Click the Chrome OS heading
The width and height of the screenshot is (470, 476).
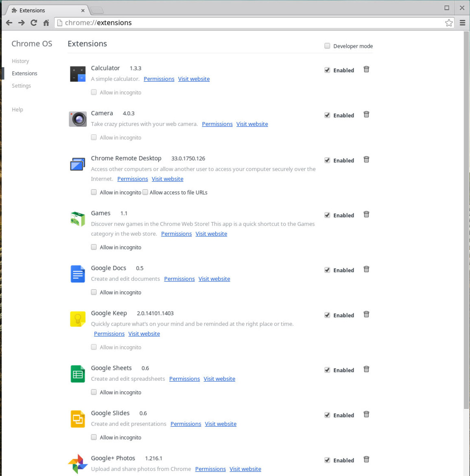(x=32, y=44)
